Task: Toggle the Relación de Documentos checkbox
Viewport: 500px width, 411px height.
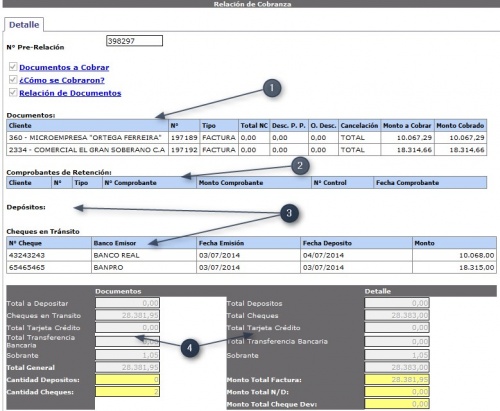Action: click(x=13, y=92)
